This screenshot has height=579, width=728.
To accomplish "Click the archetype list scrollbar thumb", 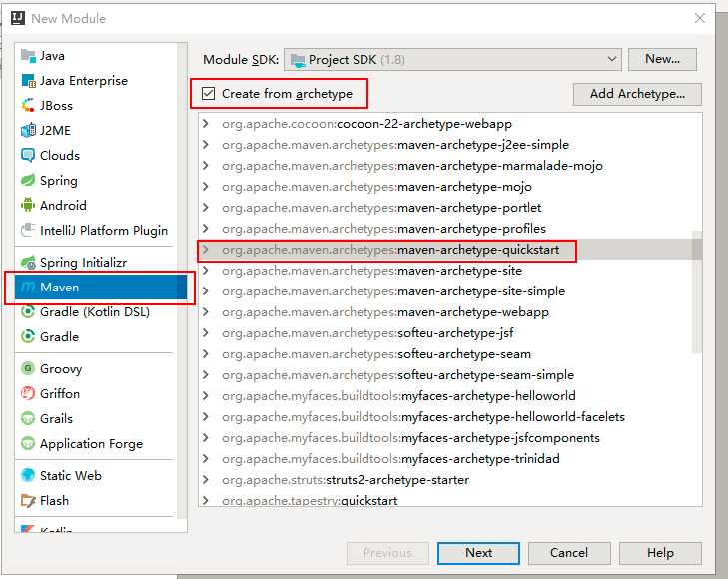I will pyautogui.click(x=696, y=291).
